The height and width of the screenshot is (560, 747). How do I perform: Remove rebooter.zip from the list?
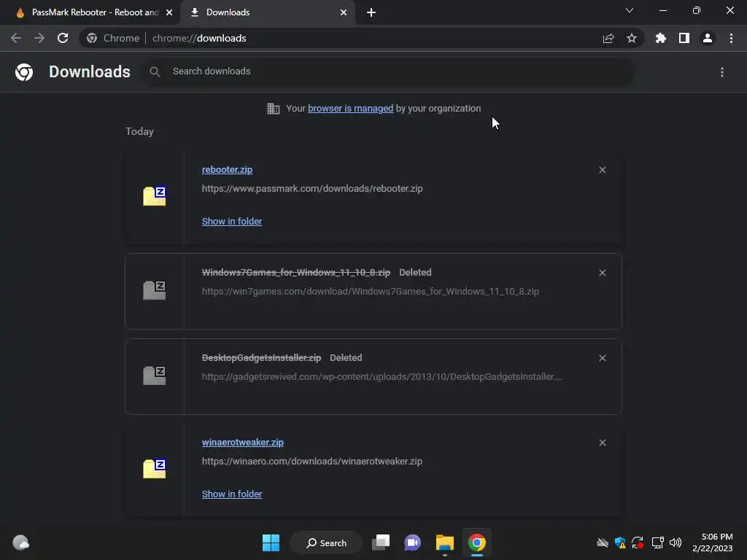coord(603,170)
